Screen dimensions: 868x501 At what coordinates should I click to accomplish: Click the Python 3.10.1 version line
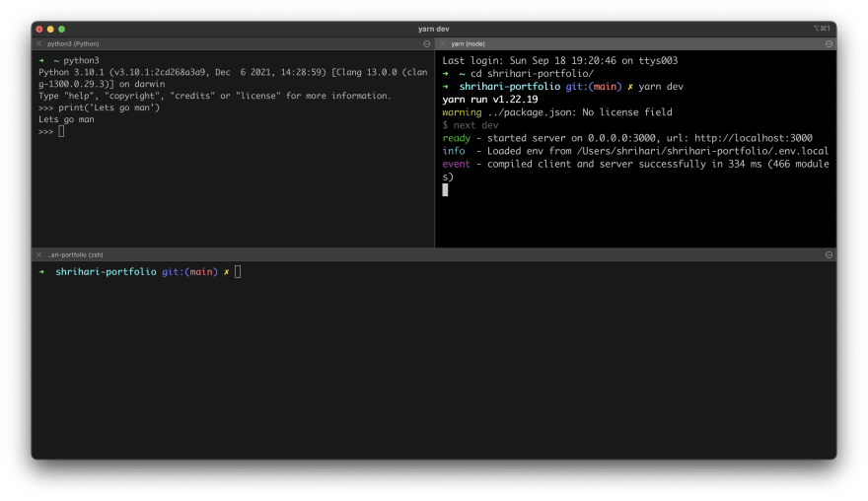pyautogui.click(x=233, y=78)
